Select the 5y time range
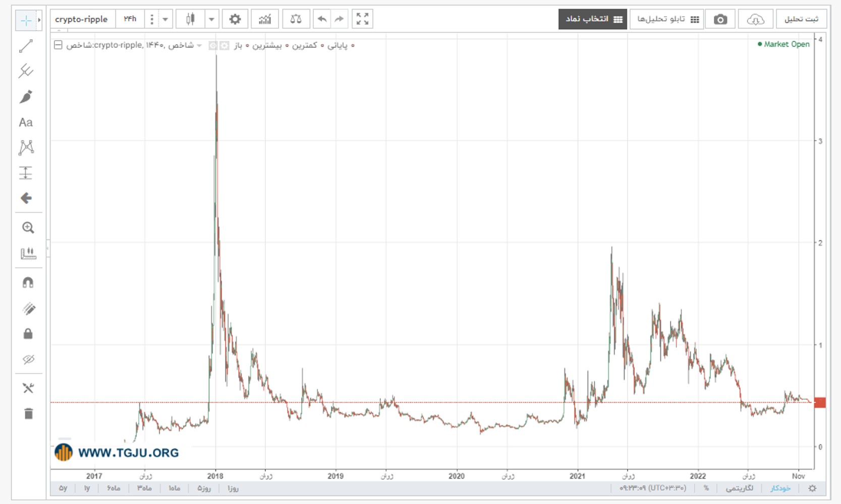Screen dimensions: 841x504 tap(63, 488)
